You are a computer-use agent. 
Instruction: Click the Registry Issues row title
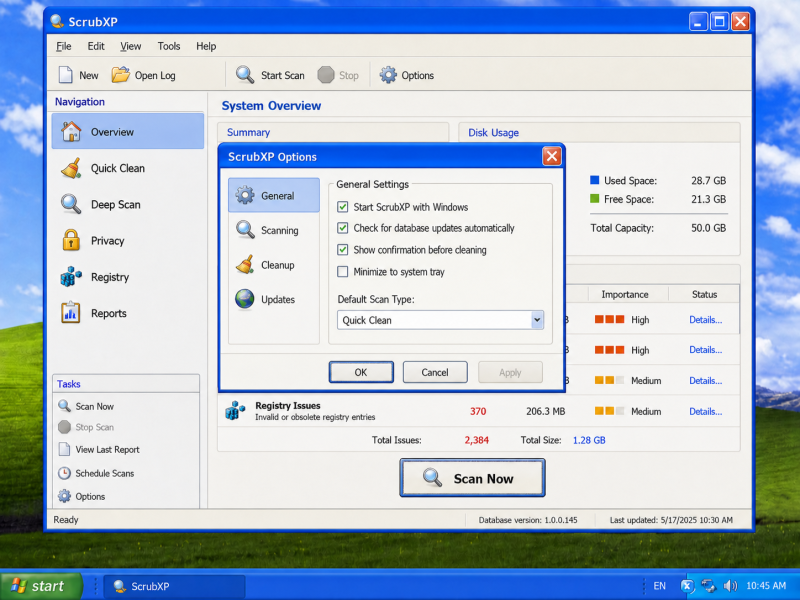point(288,406)
